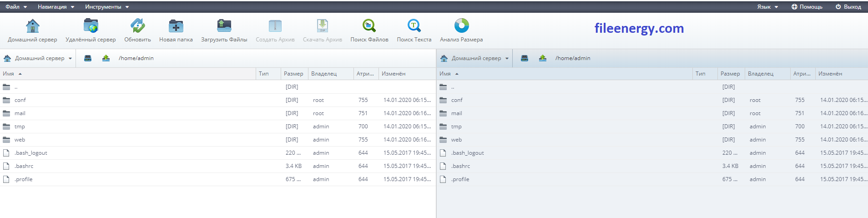Image resolution: width=868 pixels, height=218 pixels.
Task: Open the Навигация menu
Action: [x=56, y=7]
